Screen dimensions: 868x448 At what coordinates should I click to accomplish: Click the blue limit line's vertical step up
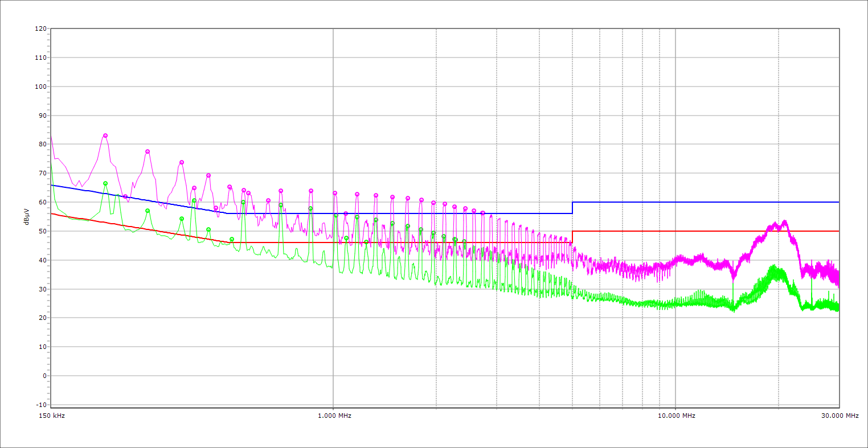pos(572,208)
